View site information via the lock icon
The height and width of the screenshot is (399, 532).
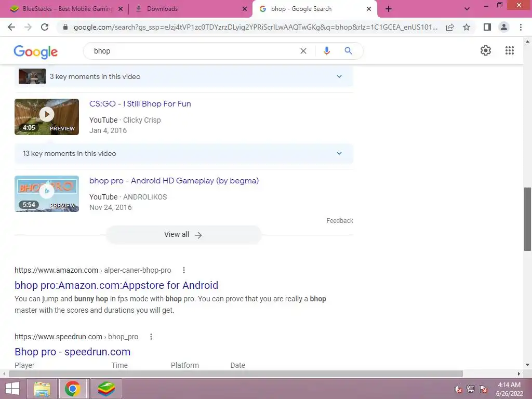pos(65,27)
